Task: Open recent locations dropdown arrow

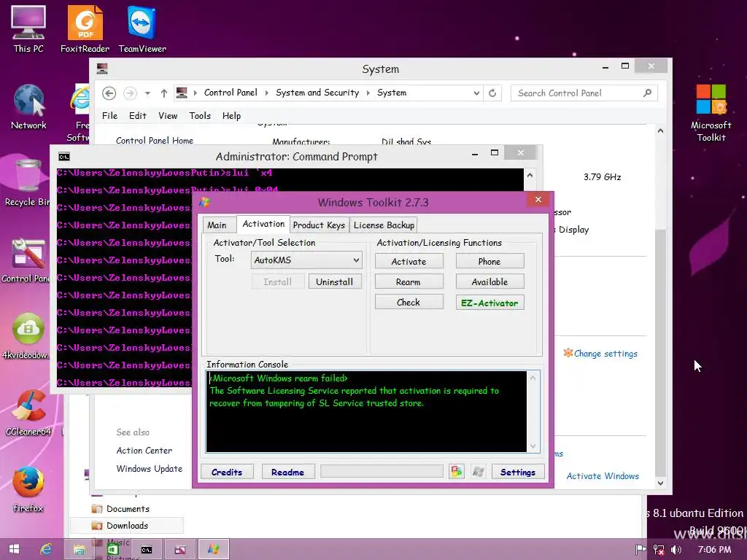Action: coord(147,93)
